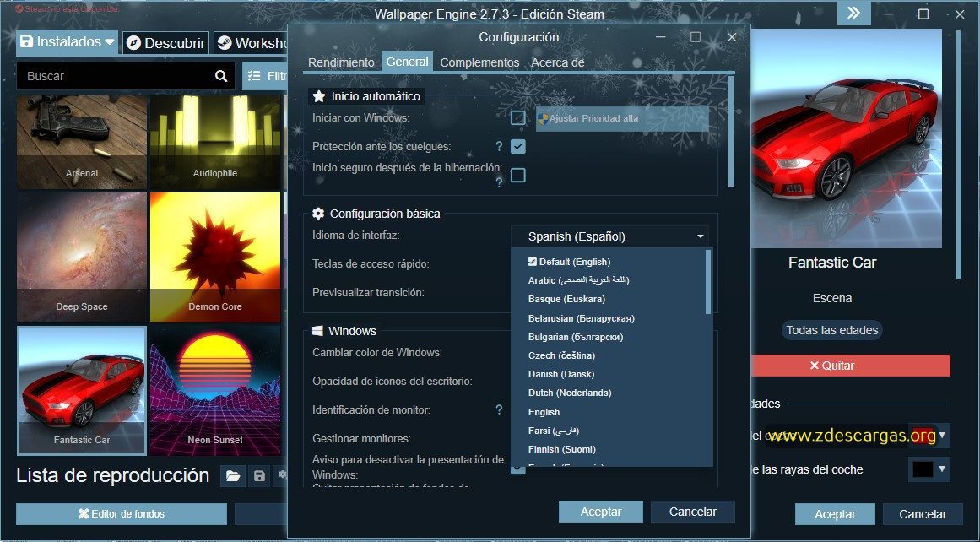Close the Configuración dialog
The image size is (980, 542).
[x=732, y=37]
